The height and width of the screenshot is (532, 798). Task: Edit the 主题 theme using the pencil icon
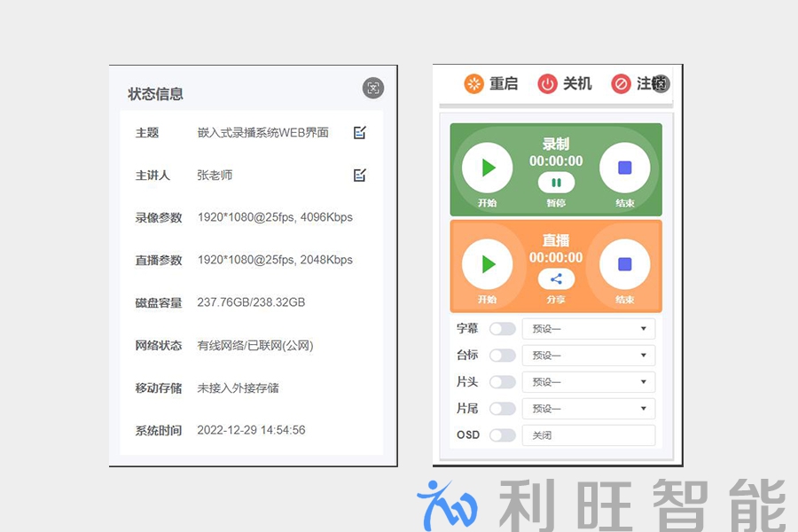(x=359, y=131)
